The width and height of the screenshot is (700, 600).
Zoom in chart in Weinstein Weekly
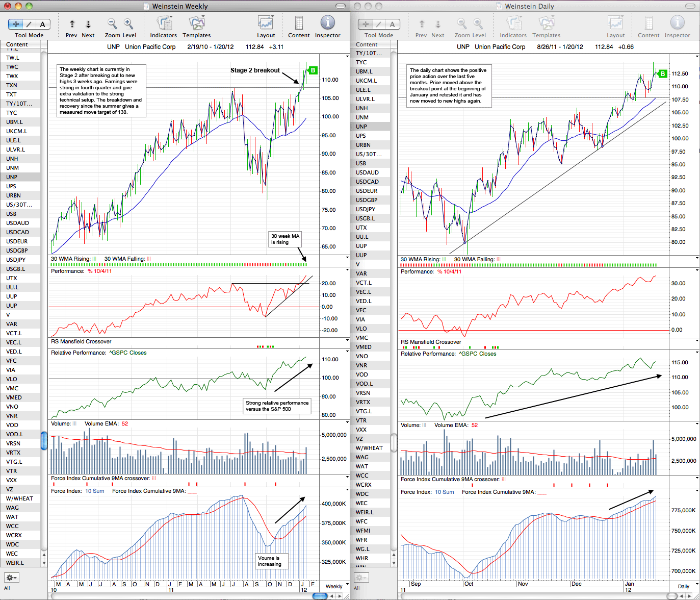pyautogui.click(x=128, y=24)
